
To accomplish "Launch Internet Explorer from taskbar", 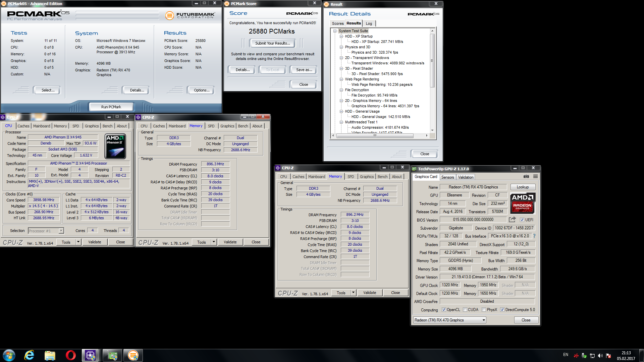I will tap(29, 355).
